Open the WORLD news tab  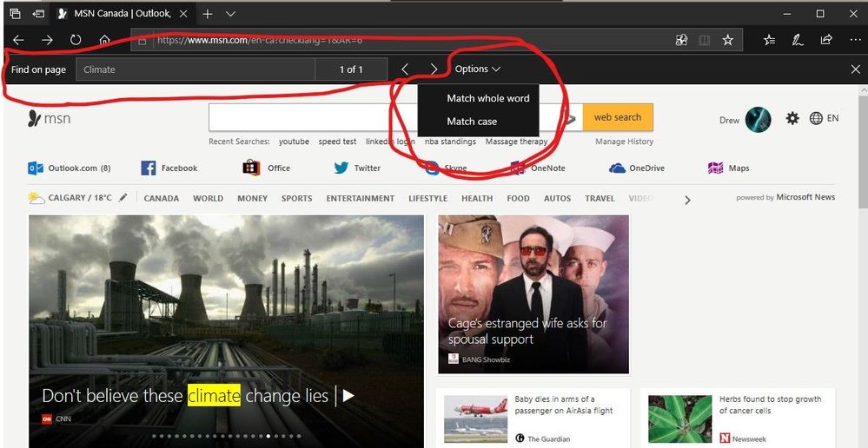(209, 199)
